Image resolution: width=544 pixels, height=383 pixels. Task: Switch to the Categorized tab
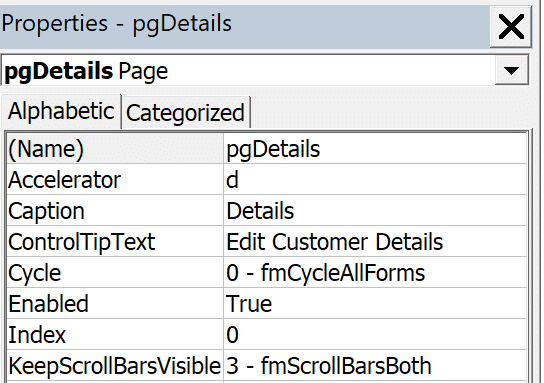185,113
